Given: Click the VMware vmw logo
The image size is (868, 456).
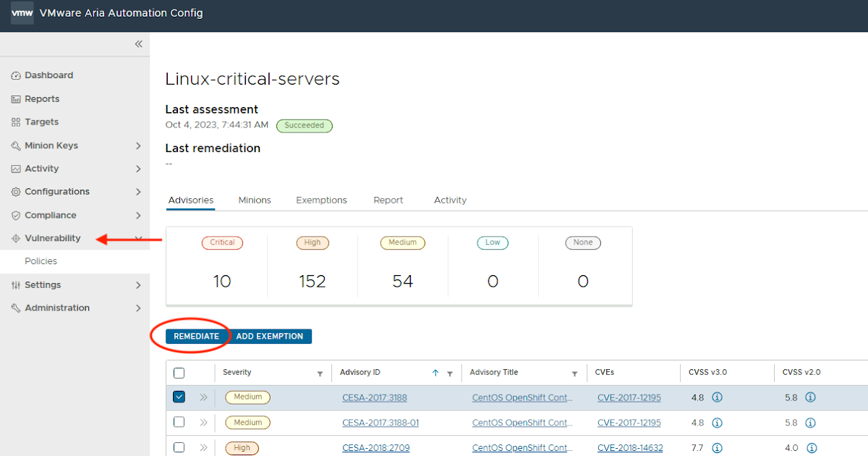Looking at the screenshot, I should (x=22, y=13).
